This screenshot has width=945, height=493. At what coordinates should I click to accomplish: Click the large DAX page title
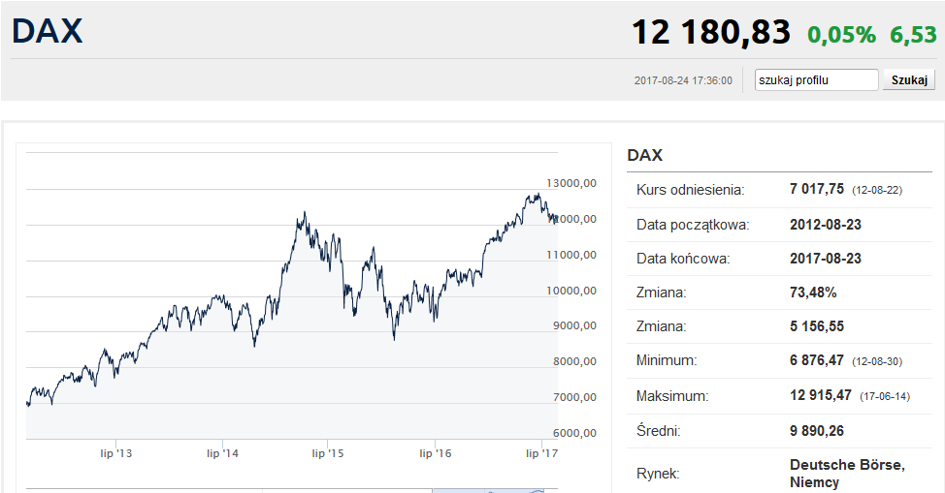point(47,31)
